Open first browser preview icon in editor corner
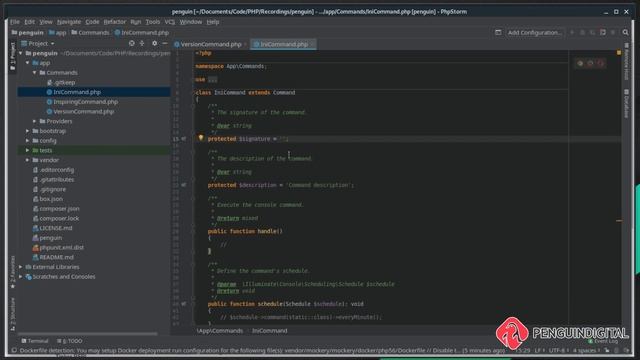This screenshot has height=360, width=640. (580, 63)
